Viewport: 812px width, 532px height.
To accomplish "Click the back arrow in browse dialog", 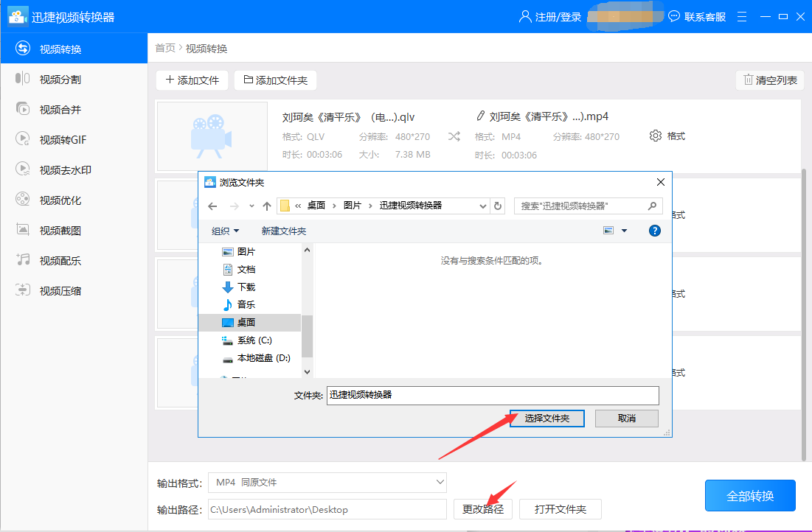I will click(x=212, y=206).
